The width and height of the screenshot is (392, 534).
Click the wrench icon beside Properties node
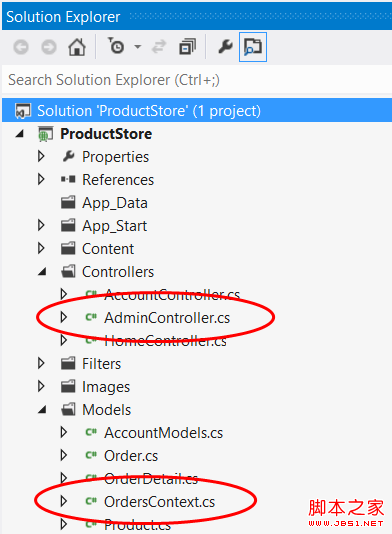(x=68, y=156)
